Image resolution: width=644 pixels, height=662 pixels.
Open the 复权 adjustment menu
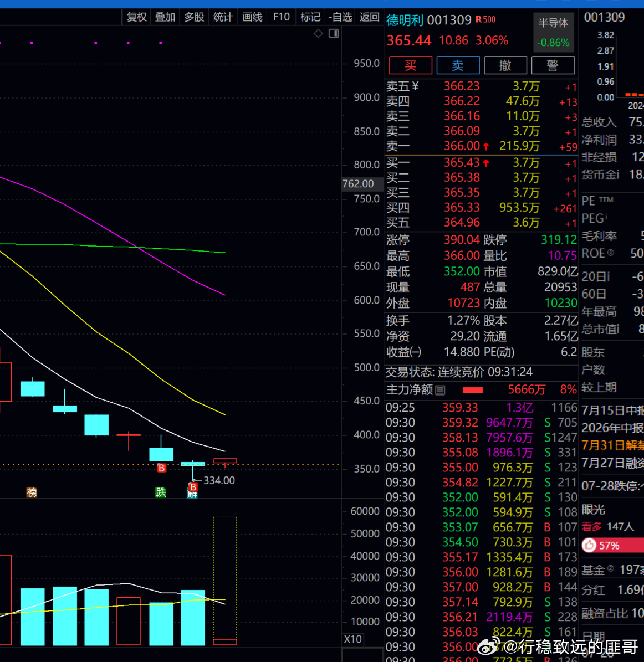pyautogui.click(x=136, y=17)
